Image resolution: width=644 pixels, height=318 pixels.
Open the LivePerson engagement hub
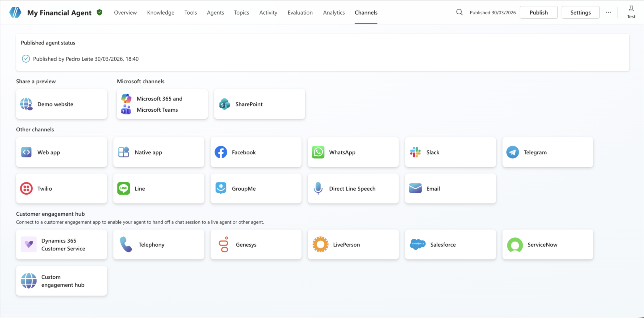353,244
